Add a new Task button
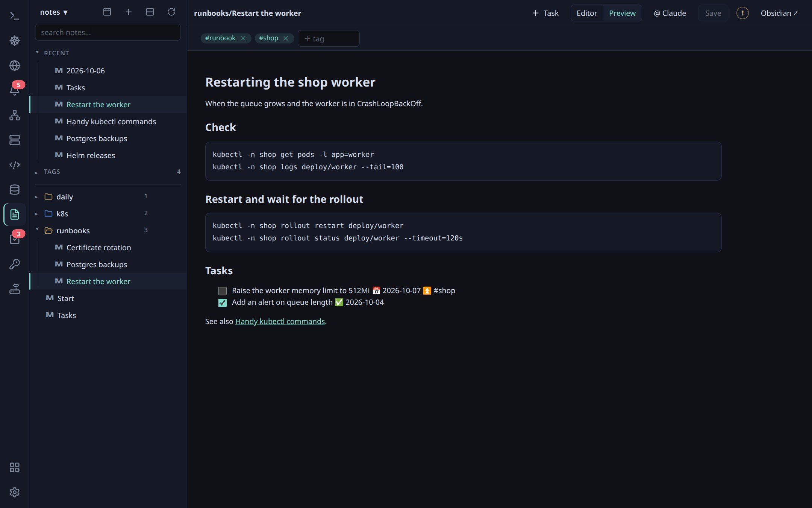Screen dimensions: 812x508 tap(545, 13)
